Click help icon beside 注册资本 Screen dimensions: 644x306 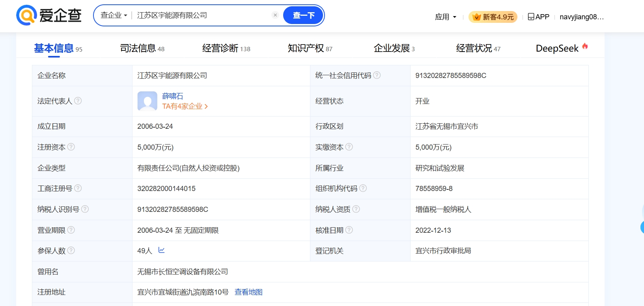pos(71,147)
